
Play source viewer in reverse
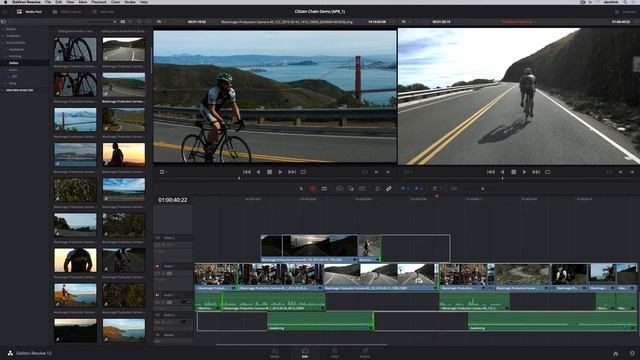pos(258,172)
